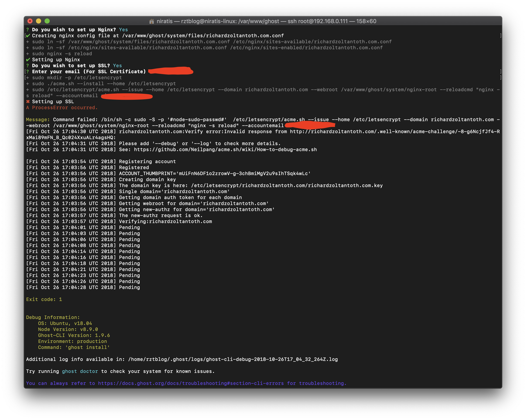Viewport: 526px width, 420px height.
Task: Click 'Enter your email (For SSL Certificate)' prompt
Action: [89, 71]
